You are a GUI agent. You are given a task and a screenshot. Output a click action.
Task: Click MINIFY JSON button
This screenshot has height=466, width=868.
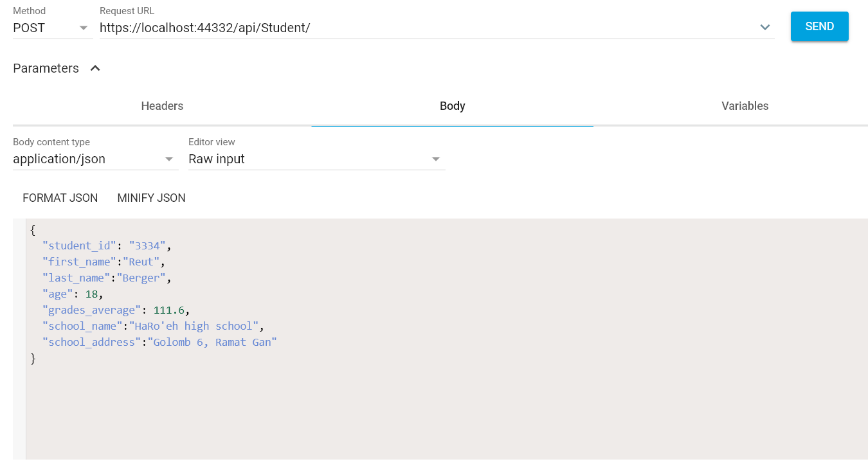(x=151, y=198)
